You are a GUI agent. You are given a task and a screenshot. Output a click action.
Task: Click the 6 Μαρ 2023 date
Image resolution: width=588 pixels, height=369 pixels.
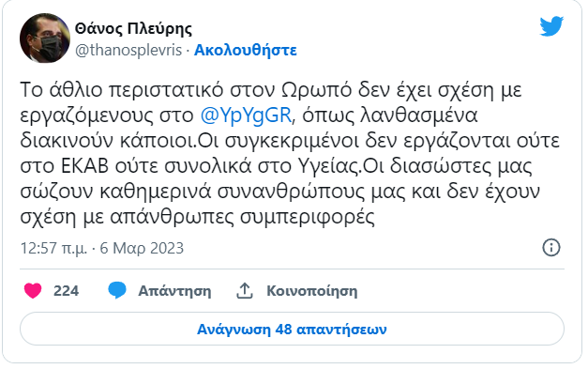(142, 248)
